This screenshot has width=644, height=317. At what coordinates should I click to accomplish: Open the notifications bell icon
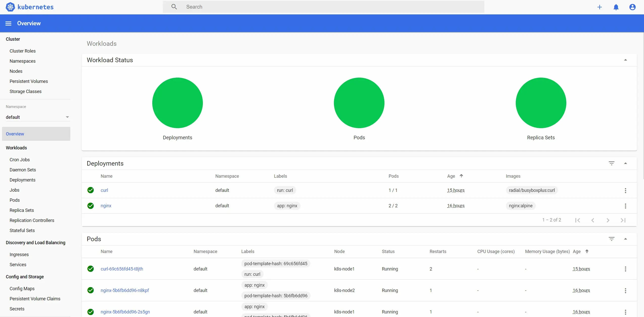click(616, 7)
